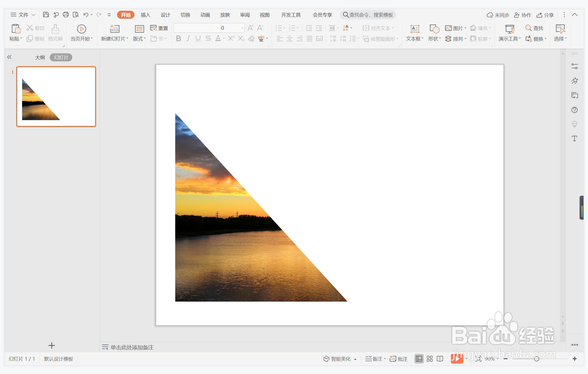Click the Clear Formatting eraser icon

(251, 38)
